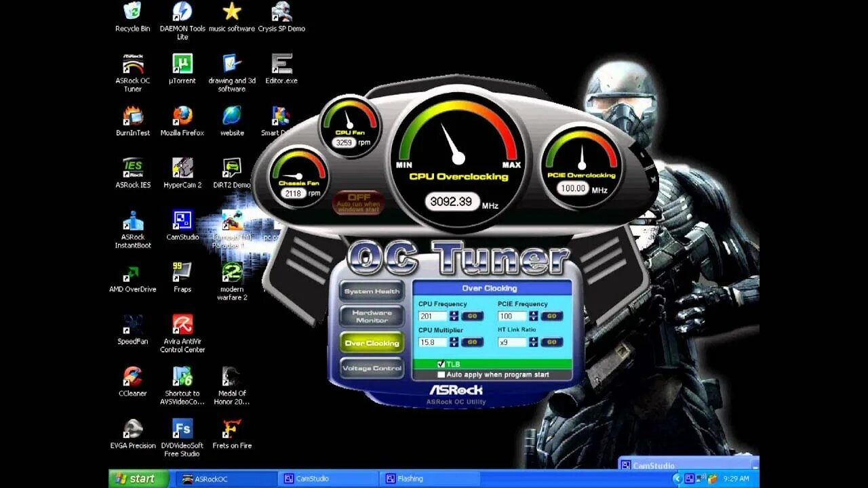This screenshot has height=488, width=868.
Task: Click the firewall tray icon beside the clock
Action: tap(713, 479)
